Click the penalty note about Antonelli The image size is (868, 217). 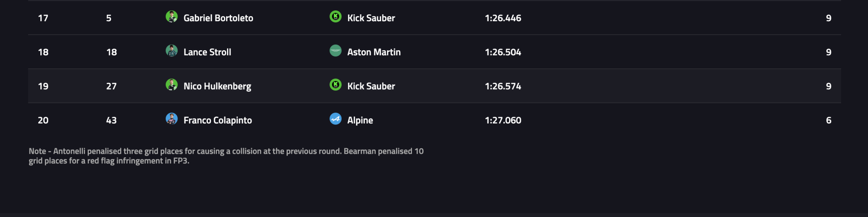click(226, 156)
